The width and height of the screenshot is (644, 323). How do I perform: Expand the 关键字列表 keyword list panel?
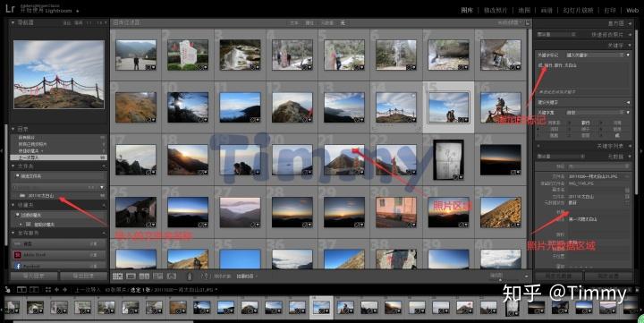coord(630,146)
